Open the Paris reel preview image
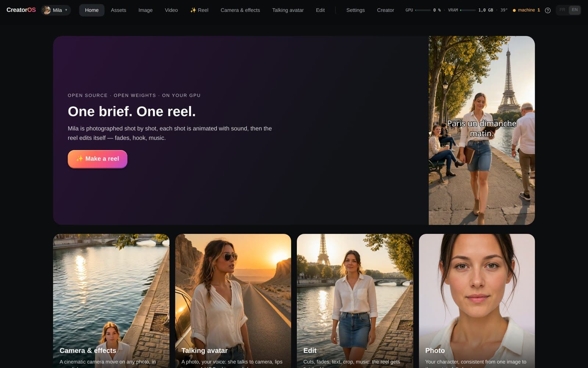 coord(481,130)
